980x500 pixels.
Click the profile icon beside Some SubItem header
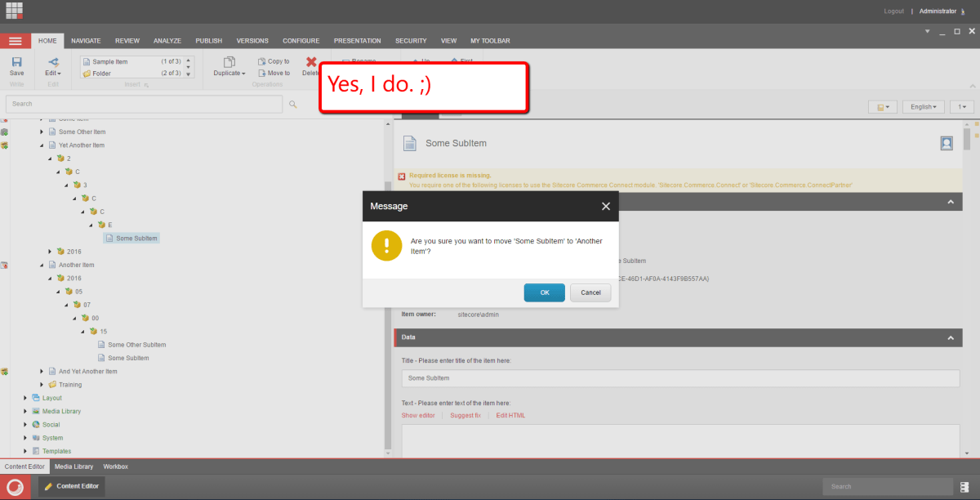pos(947,143)
